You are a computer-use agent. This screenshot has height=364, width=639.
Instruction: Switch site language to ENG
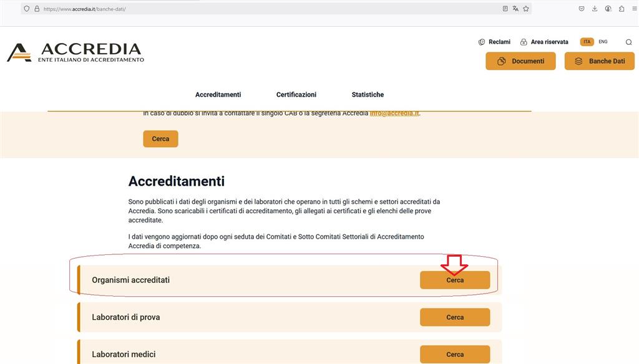pyautogui.click(x=603, y=42)
